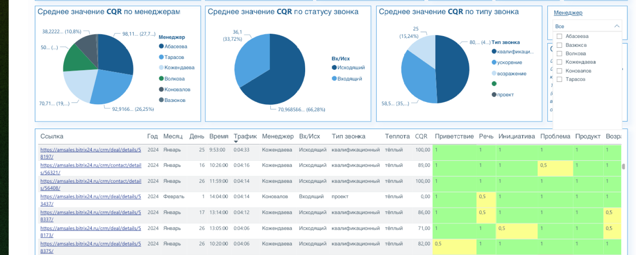This screenshot has height=255, width=644.
Task: Click the table vertical scrollbar handle
Action: click(x=623, y=167)
